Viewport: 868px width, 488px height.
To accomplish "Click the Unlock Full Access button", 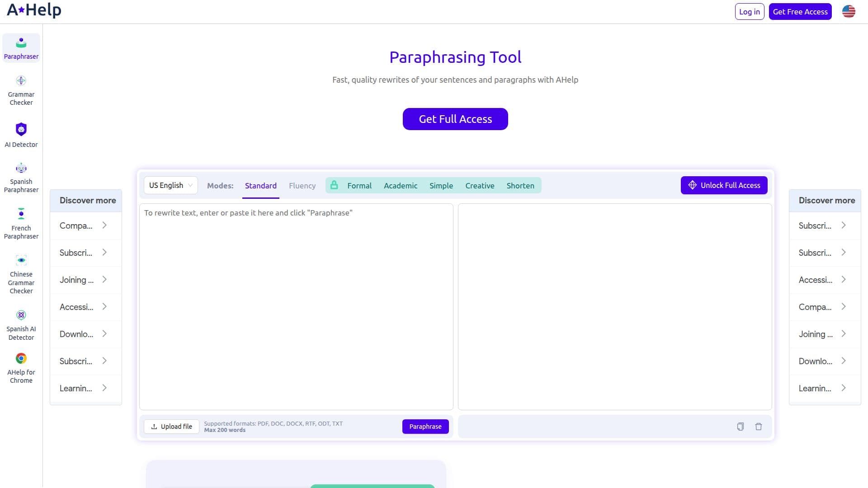I will pos(724,185).
